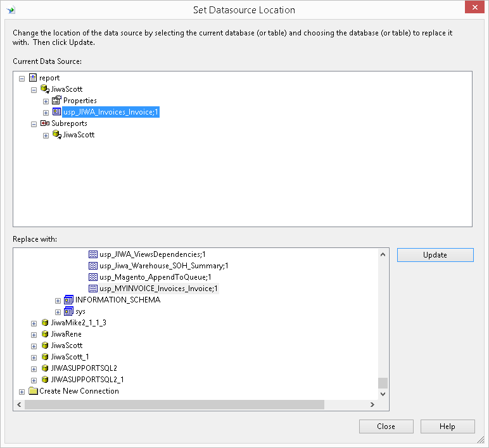Viewport: 489px width, 448px height.
Task: Click the usp_JIWA_Invoices_Invoice;1 procedure icon
Action: (56, 112)
